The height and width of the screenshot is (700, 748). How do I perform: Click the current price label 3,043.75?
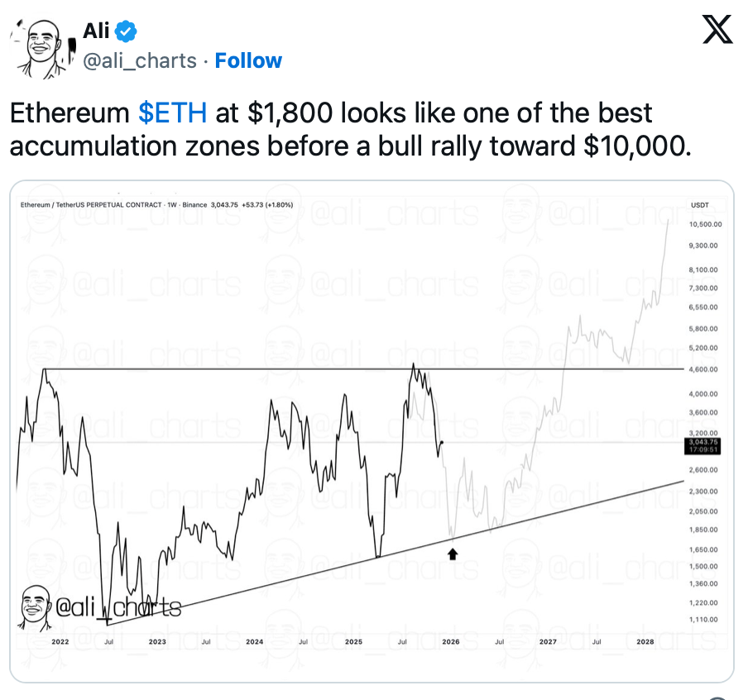[x=704, y=443]
